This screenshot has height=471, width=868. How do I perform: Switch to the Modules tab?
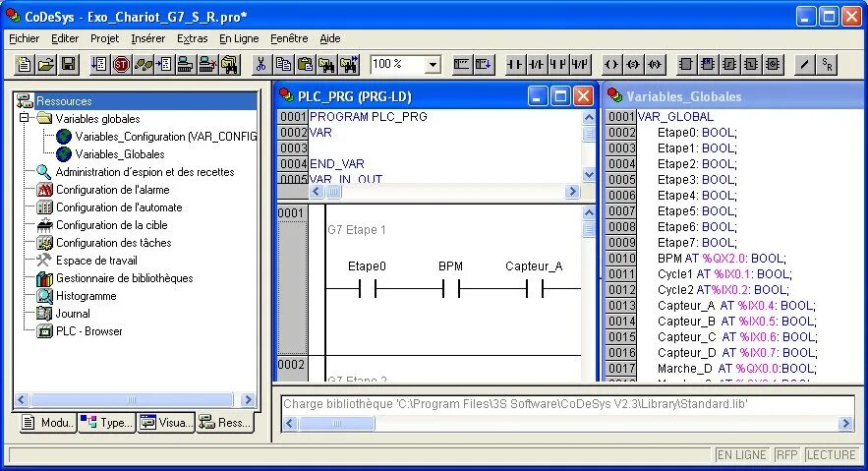coord(47,423)
